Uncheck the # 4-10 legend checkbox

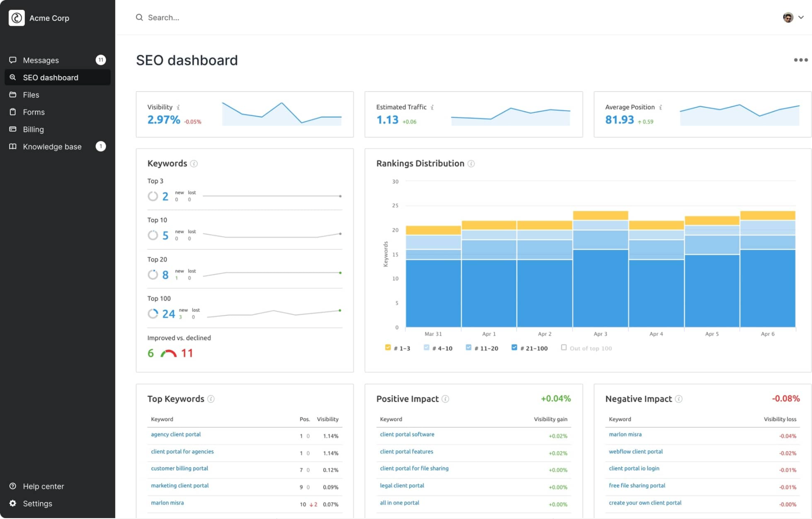click(x=426, y=348)
